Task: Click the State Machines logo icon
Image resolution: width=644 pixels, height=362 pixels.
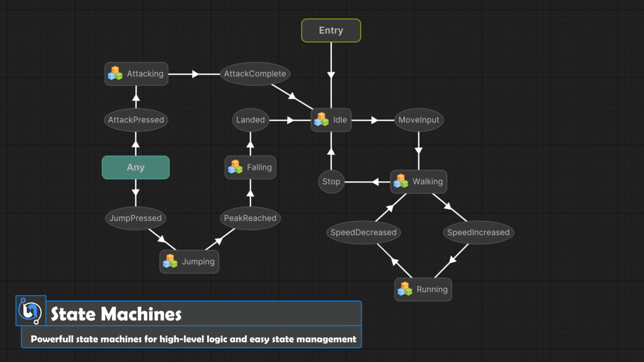Action: 31,311
